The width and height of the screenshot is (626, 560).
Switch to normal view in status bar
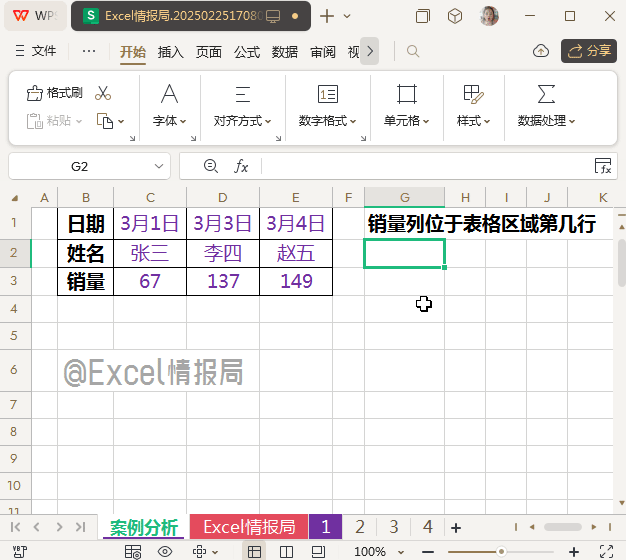255,552
